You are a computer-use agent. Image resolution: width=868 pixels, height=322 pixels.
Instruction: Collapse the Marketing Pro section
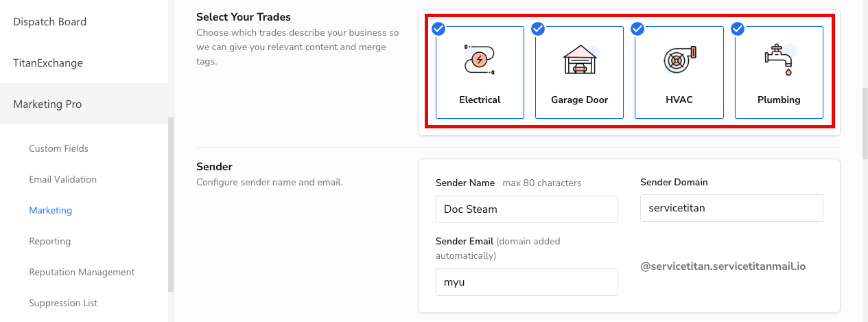click(x=84, y=104)
